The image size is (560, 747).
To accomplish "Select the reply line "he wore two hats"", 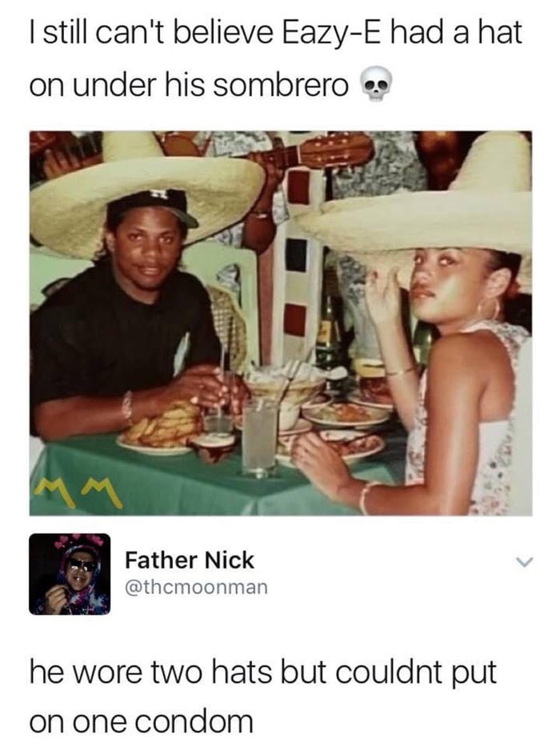I will point(160,671).
